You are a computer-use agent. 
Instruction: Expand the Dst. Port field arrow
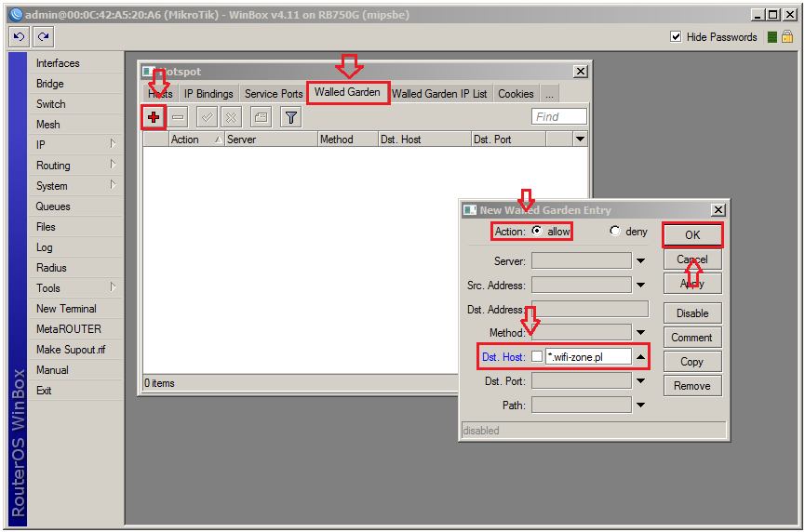(640, 380)
